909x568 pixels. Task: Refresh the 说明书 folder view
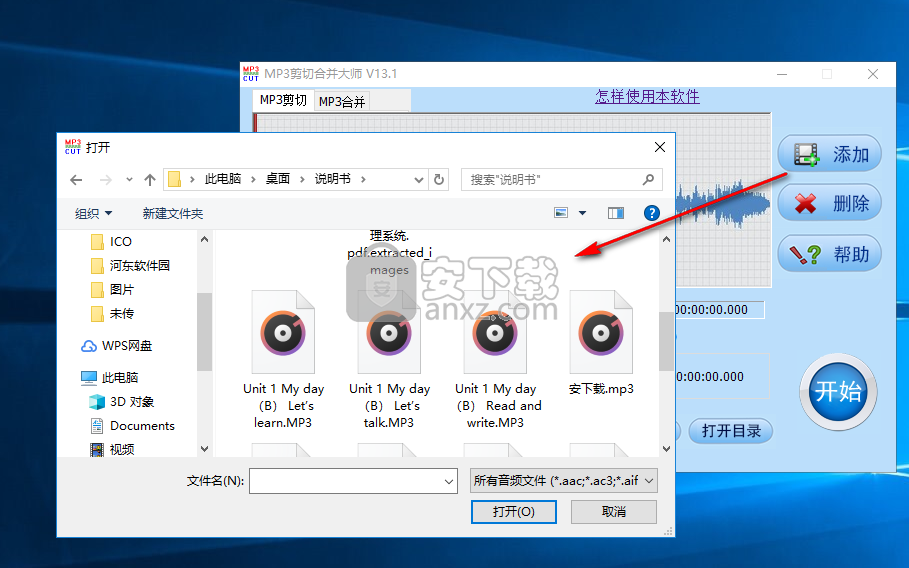point(439,180)
